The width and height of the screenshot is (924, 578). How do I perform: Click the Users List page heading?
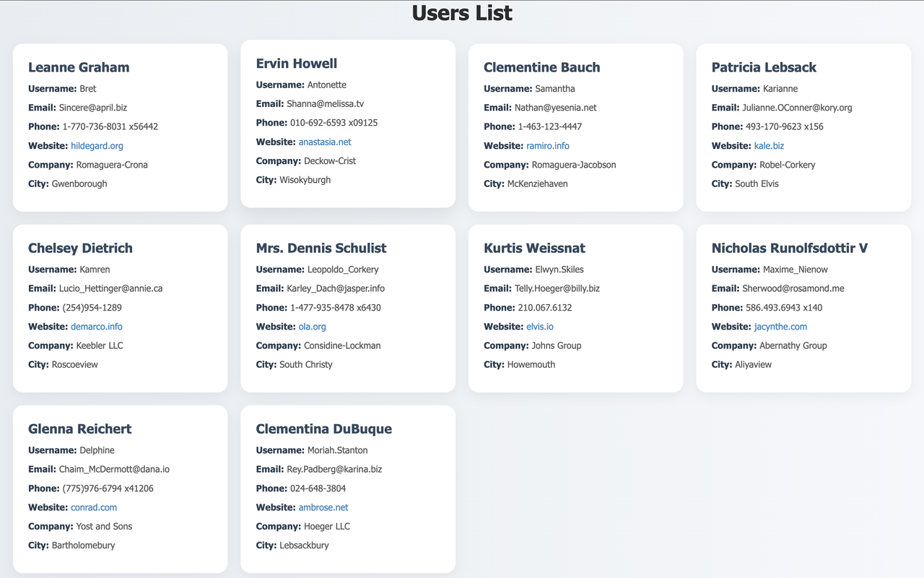point(462,13)
